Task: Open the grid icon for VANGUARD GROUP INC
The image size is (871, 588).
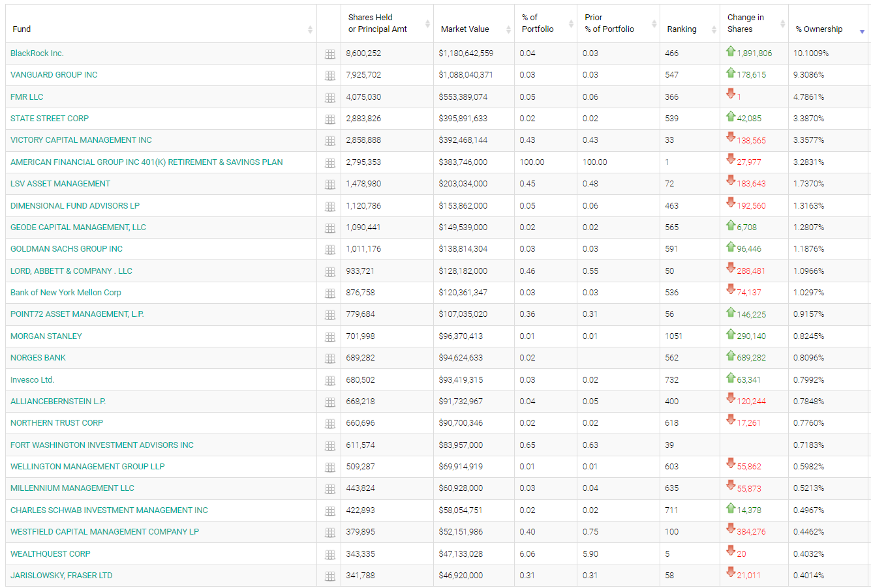Action: 330,76
